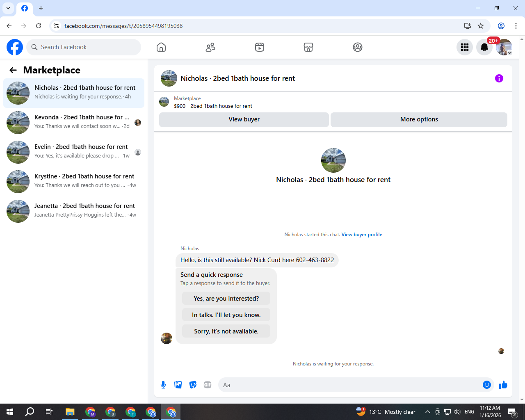Click the Search Facebook field
Screen dimensions: 525x420
[84, 47]
